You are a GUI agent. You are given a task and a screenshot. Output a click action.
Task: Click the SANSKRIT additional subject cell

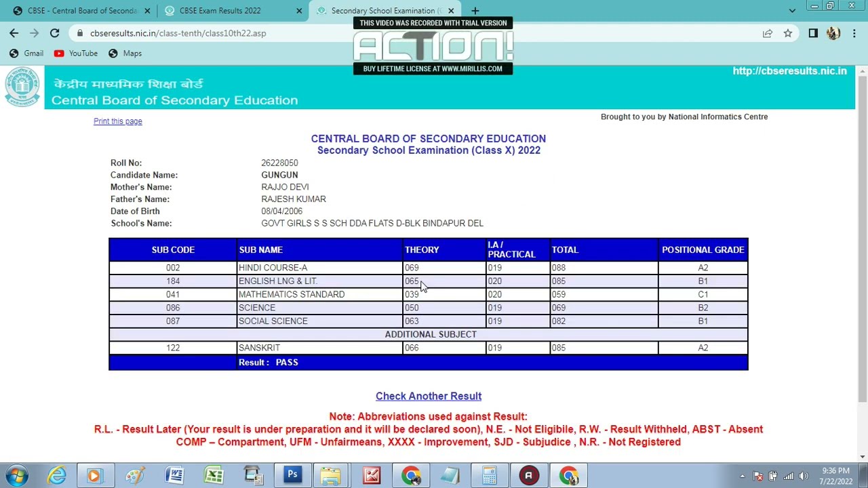coord(319,348)
